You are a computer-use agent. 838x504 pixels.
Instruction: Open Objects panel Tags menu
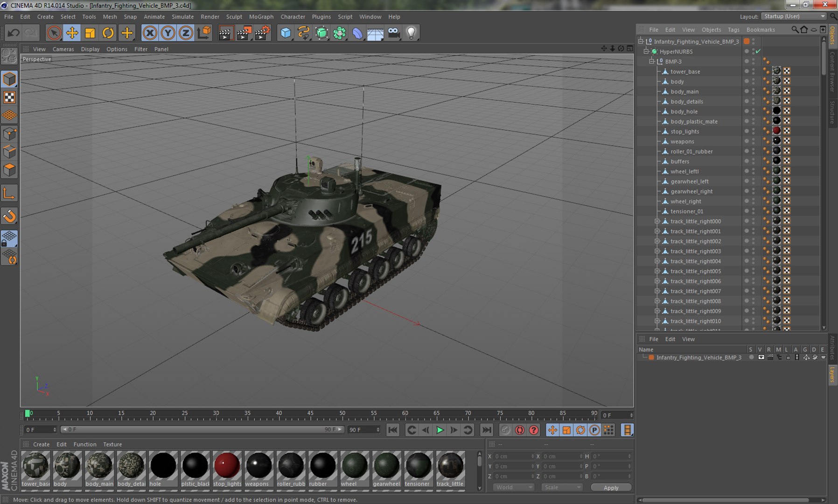[x=733, y=29]
